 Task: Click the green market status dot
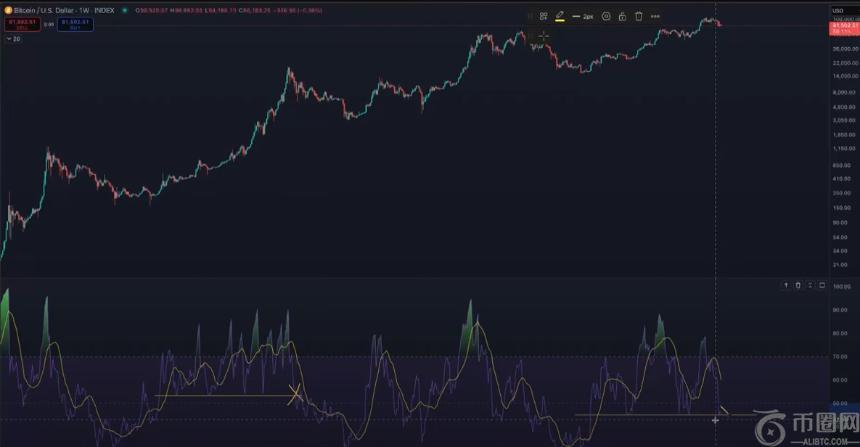pyautogui.click(x=125, y=10)
